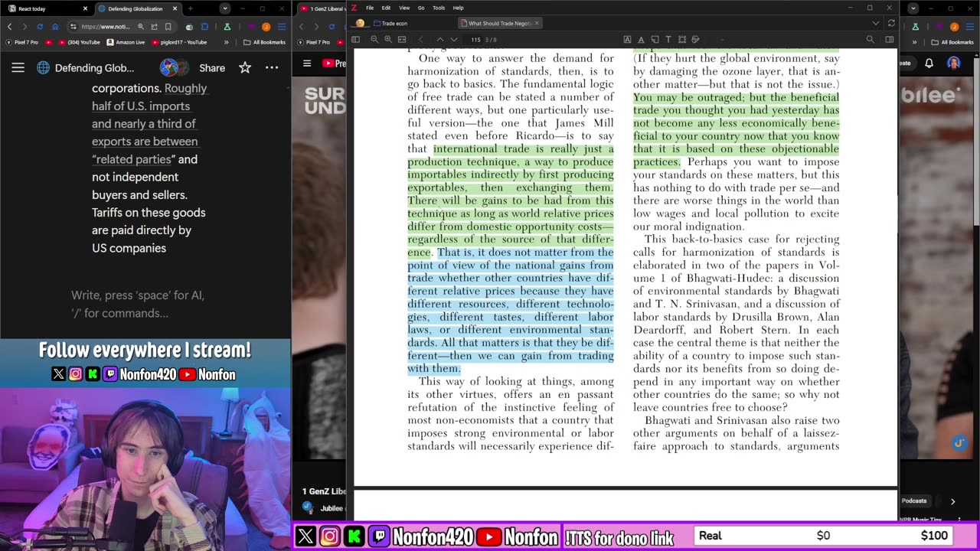
Task: Open zoom magnifier in address bar
Action: (x=141, y=27)
